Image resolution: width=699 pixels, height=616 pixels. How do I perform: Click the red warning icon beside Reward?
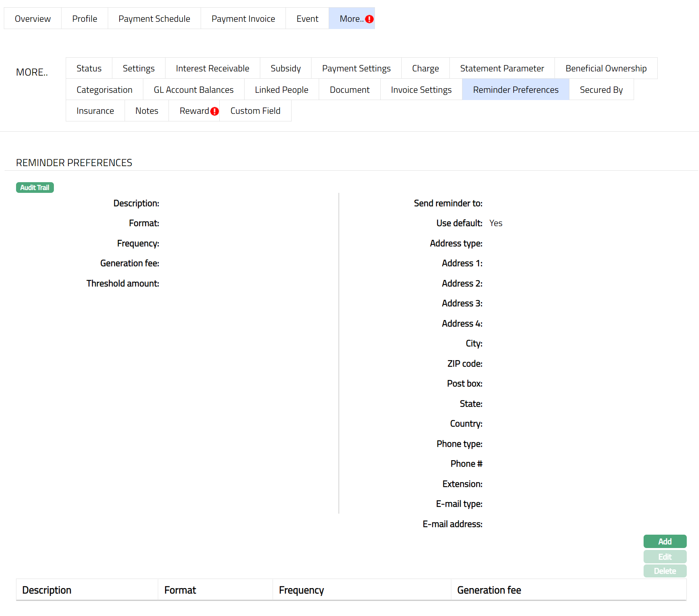215,111
